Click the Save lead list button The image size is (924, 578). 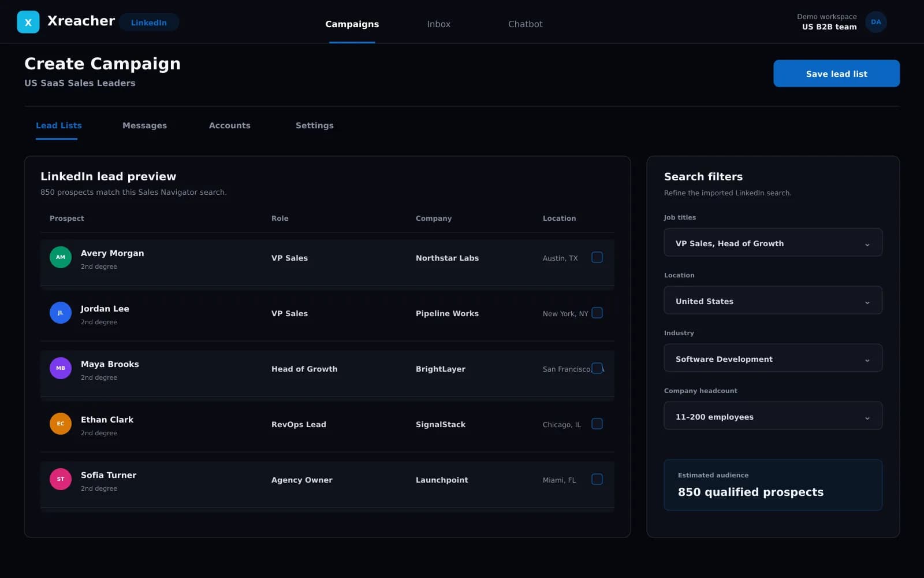[836, 73]
